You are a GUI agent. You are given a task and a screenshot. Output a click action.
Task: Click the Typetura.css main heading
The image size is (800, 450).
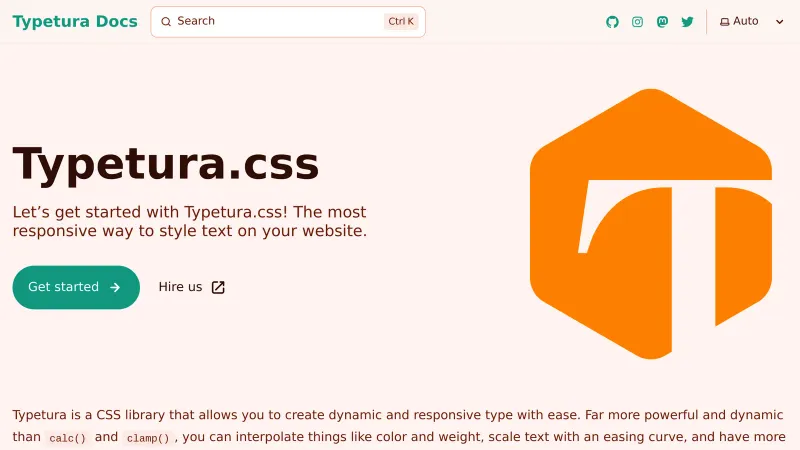[x=166, y=163]
